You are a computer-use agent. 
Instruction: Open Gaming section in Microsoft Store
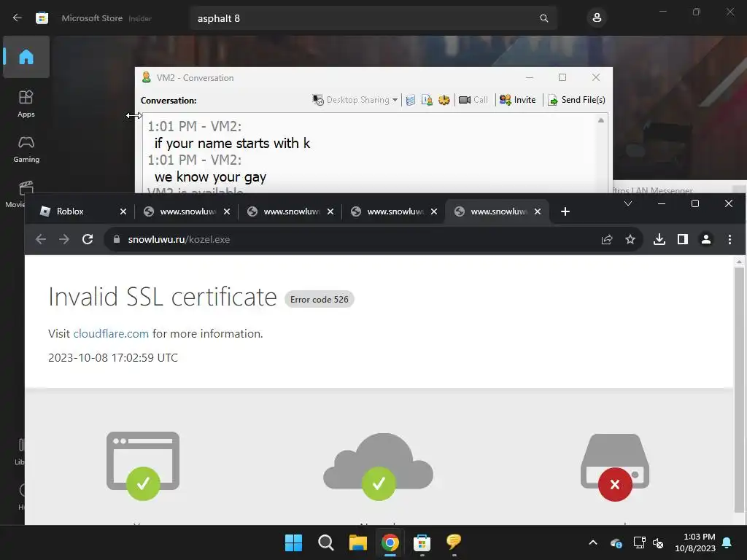26,149
